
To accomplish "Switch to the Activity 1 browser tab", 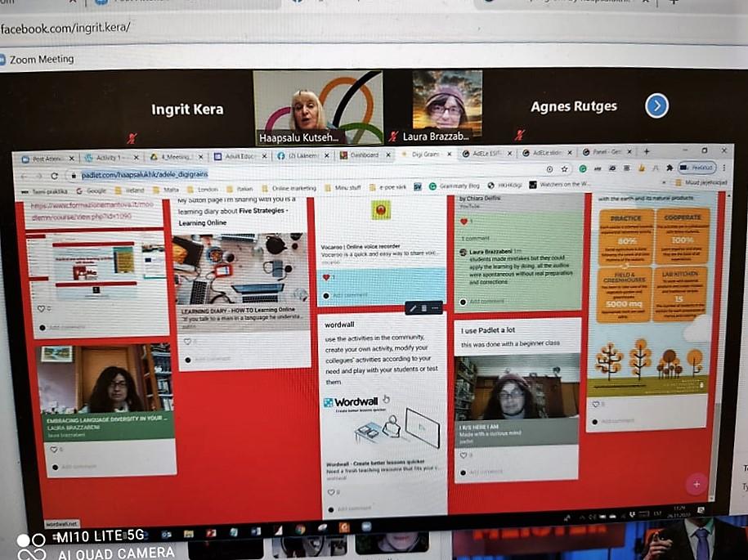I will (x=110, y=158).
